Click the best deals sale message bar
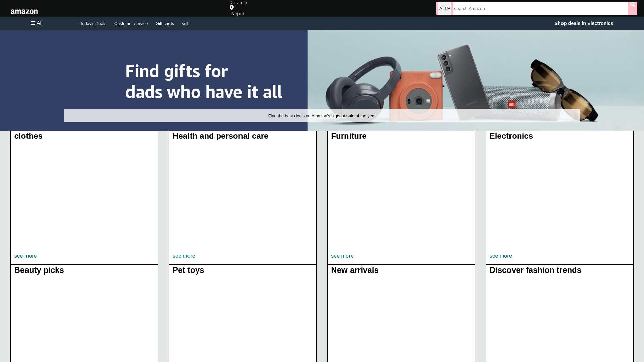The height and width of the screenshot is (362, 644). point(322,116)
